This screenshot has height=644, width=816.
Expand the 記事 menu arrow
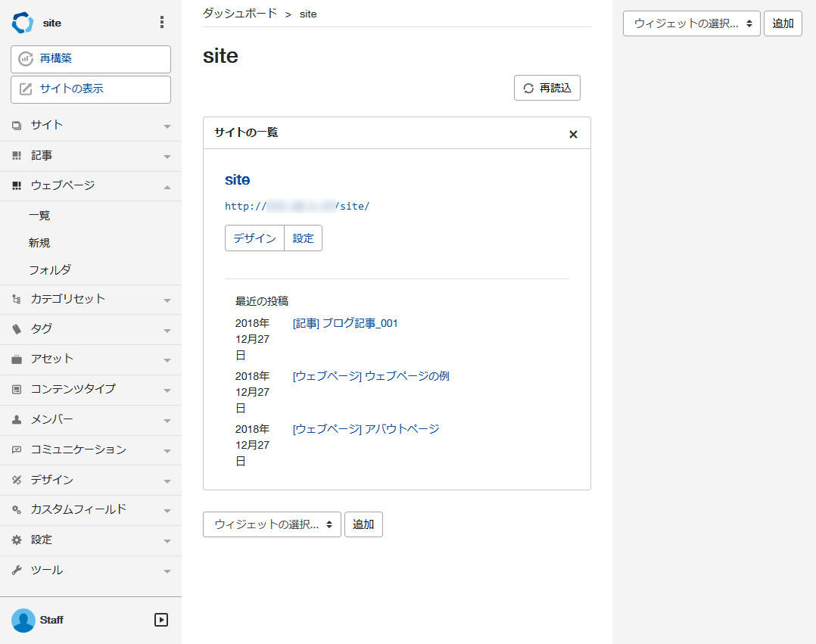coord(167,157)
